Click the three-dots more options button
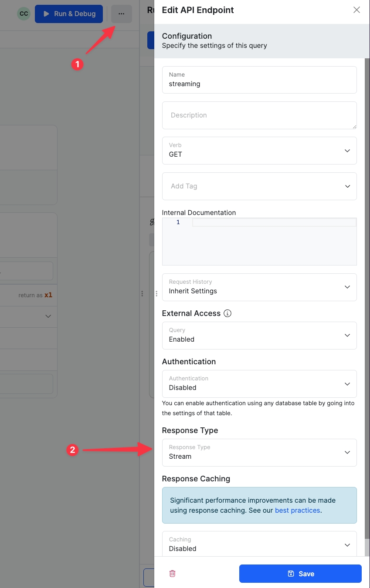The width and height of the screenshot is (370, 588). click(x=121, y=14)
